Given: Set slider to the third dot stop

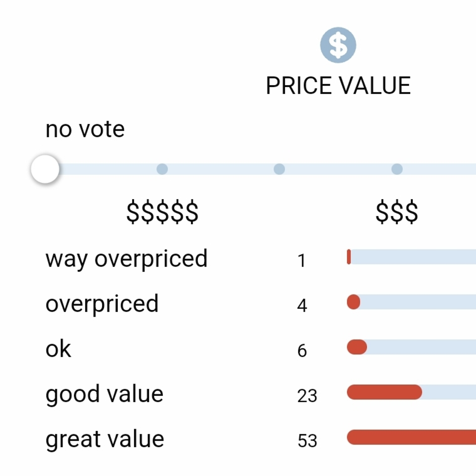Looking at the screenshot, I should pos(397,169).
